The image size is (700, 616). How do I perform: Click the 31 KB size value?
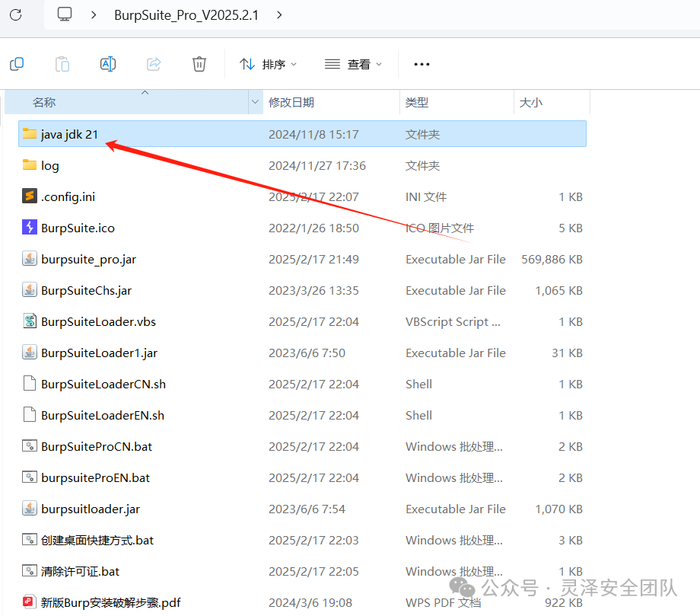[567, 353]
